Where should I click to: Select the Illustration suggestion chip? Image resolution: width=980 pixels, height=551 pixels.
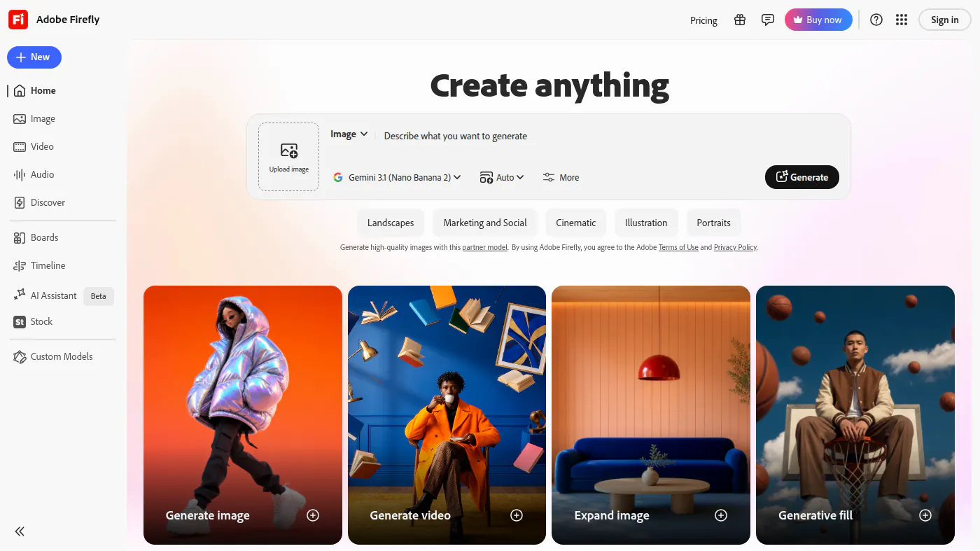point(646,223)
